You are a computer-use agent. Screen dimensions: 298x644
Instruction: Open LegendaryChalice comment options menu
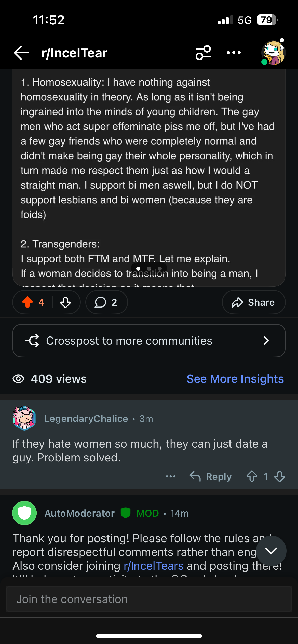[x=171, y=476]
